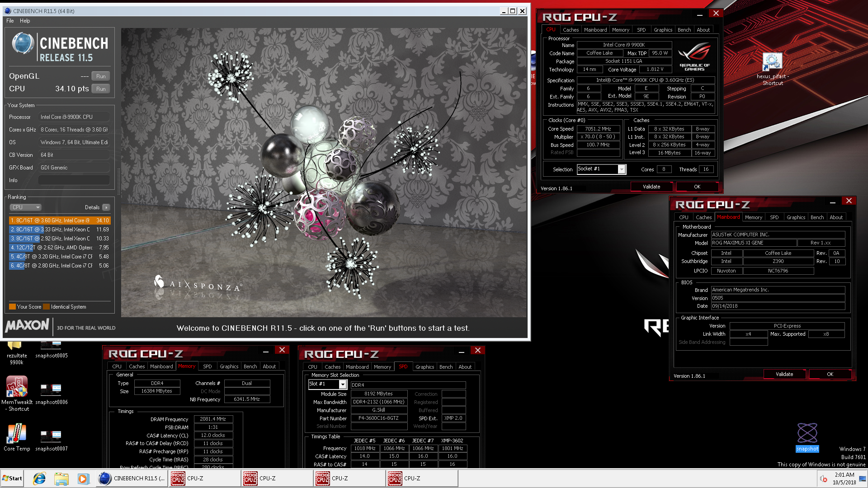Click volume tray icon

tap(823, 479)
